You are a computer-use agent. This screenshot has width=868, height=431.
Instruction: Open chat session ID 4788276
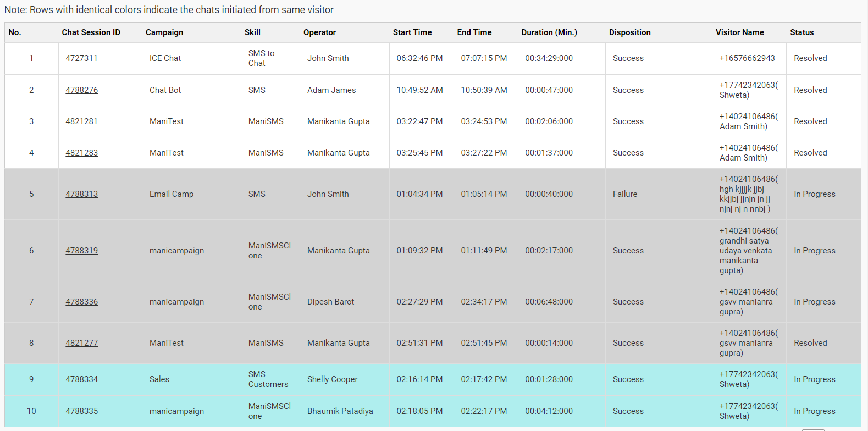[x=81, y=90]
